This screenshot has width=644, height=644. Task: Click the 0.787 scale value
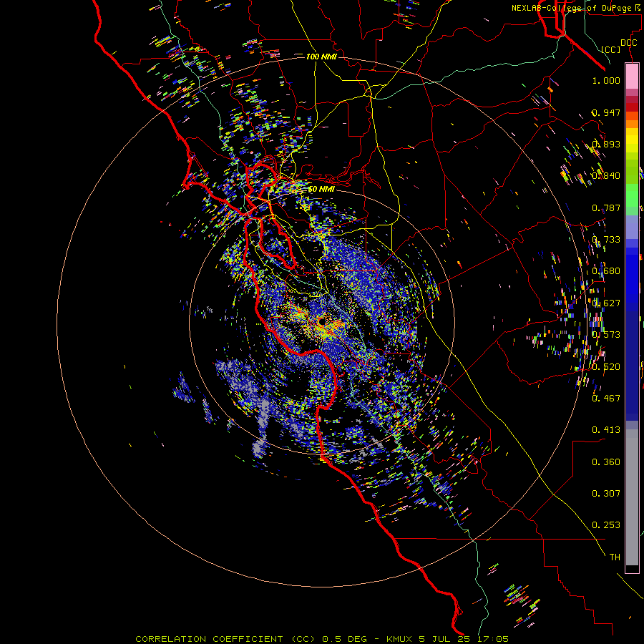click(606, 208)
